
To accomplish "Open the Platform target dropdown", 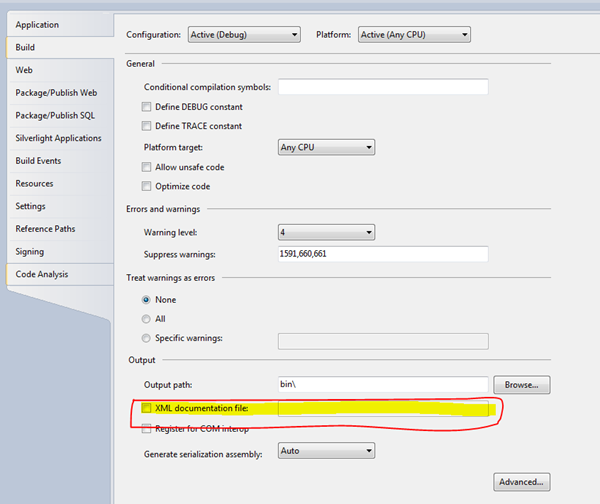I will click(x=326, y=147).
